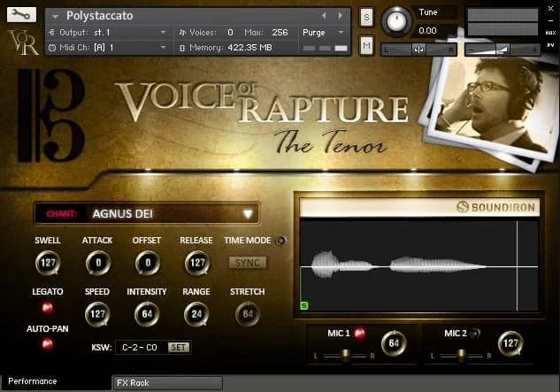This screenshot has width=560, height=392.
Task: Toggle the Legato LED switch
Action: click(x=47, y=308)
